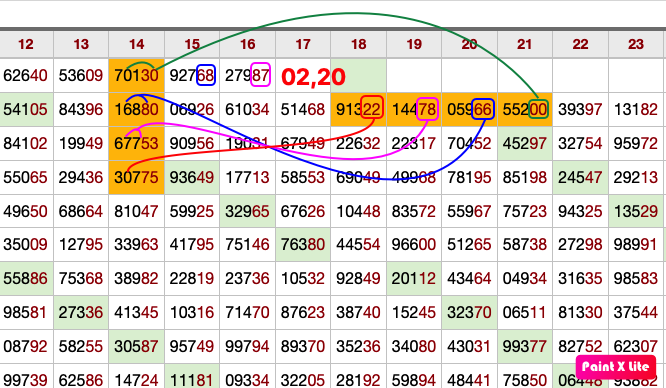
Task: Select green cell 54105
Action: (26, 110)
